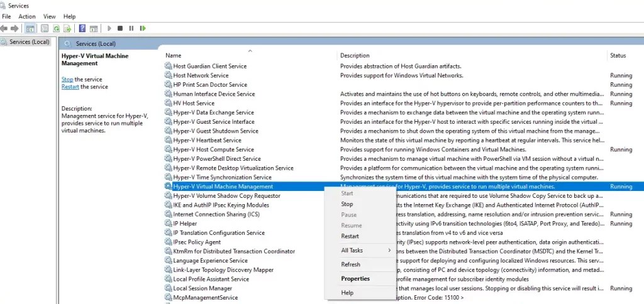Click the Forward arrow in toolbar
Viewport: 644px width, 304px height.
click(x=14, y=28)
